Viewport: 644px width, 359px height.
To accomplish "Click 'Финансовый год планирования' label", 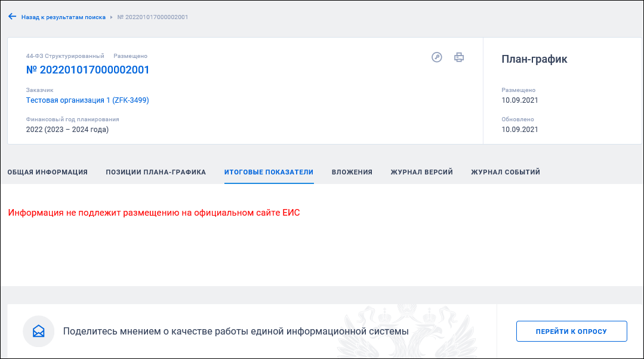I will coord(73,119).
